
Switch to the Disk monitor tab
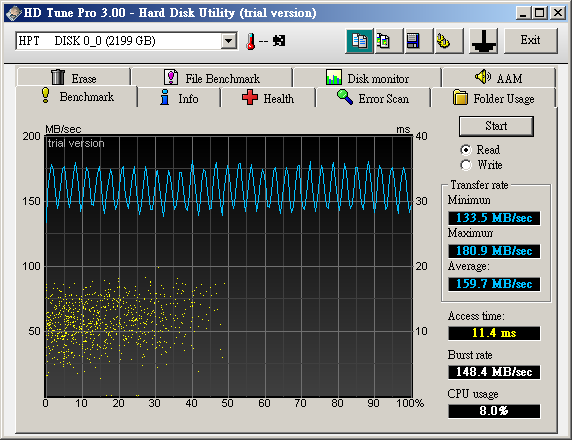[367, 78]
